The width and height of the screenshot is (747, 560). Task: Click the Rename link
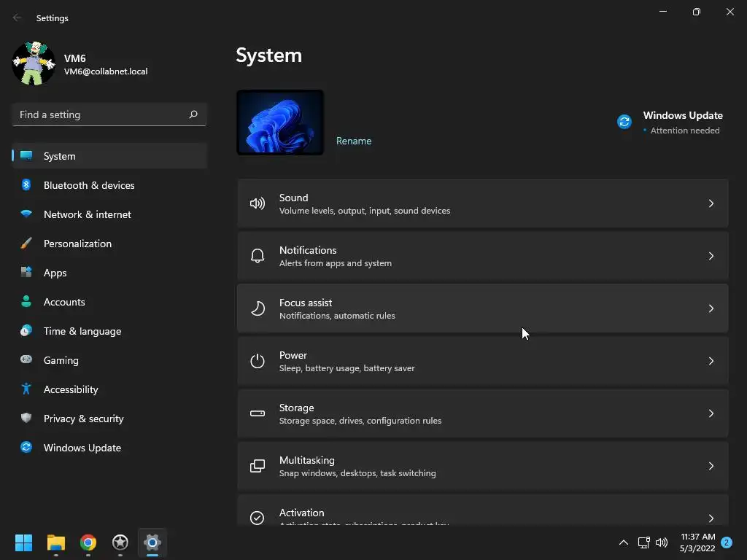click(x=354, y=141)
